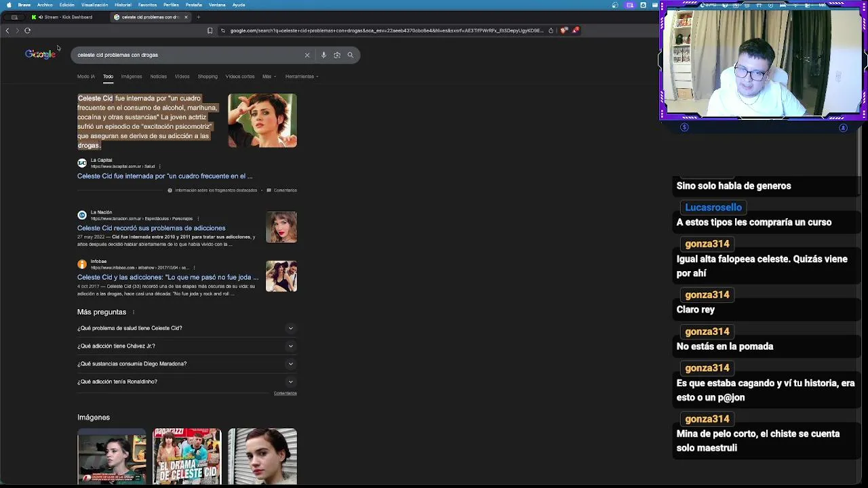Open the macOS Apple menu

pos(9,5)
